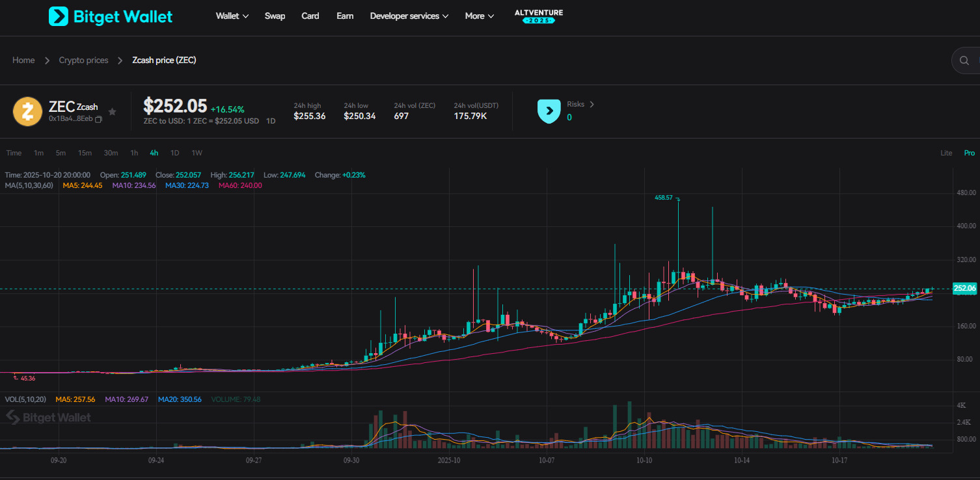
Task: Open the More dropdown menu
Action: pyautogui.click(x=479, y=16)
